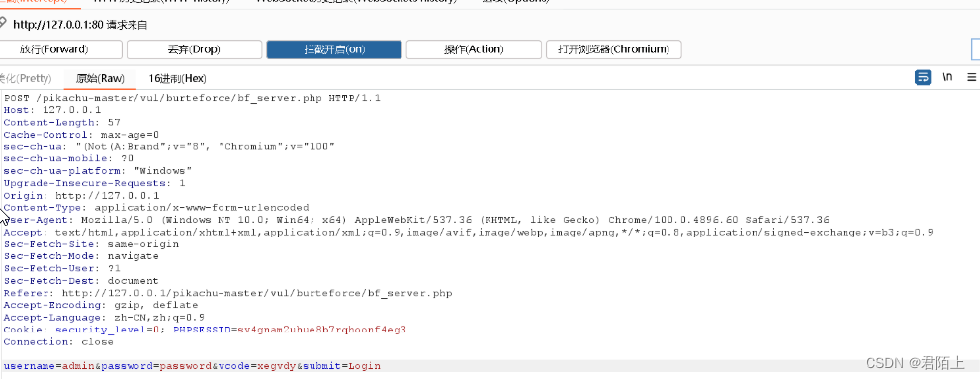Click the submit=Login parameter in the body
This screenshot has width=980, height=379.
click(x=341, y=366)
